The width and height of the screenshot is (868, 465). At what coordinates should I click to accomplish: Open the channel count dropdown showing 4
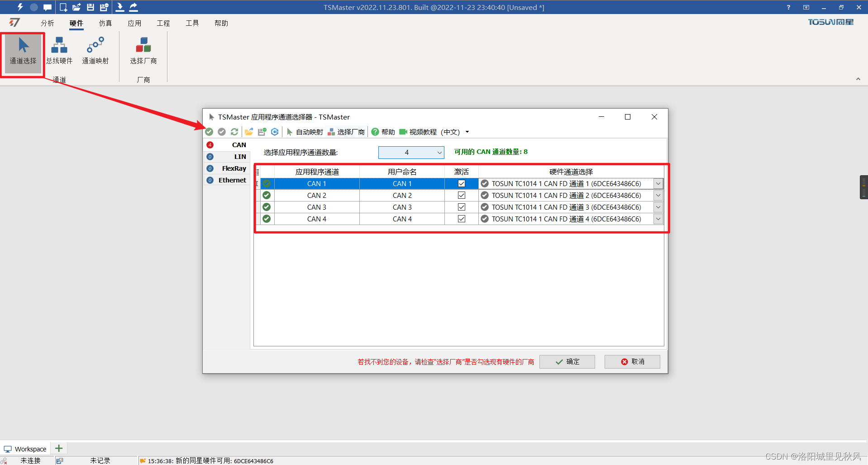click(411, 153)
